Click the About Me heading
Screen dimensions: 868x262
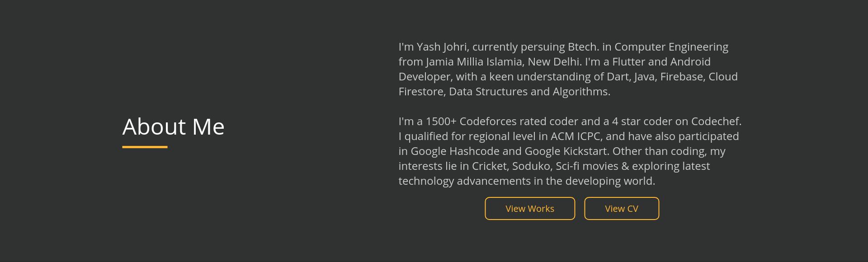point(173,127)
